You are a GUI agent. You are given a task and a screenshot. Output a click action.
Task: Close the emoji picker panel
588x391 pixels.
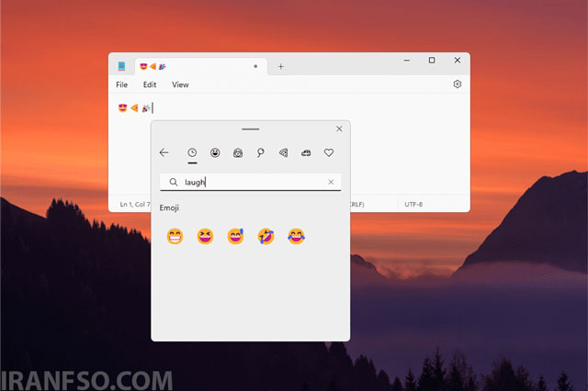(339, 128)
